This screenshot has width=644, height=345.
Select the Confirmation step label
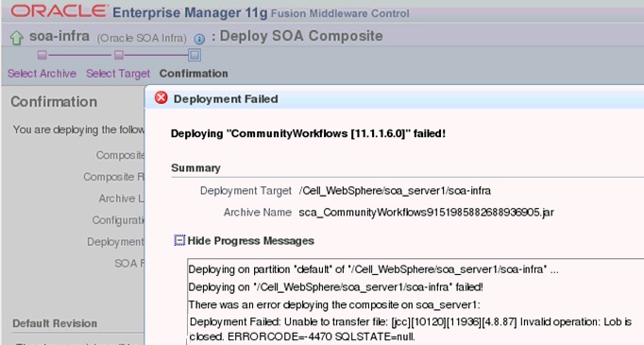click(194, 74)
